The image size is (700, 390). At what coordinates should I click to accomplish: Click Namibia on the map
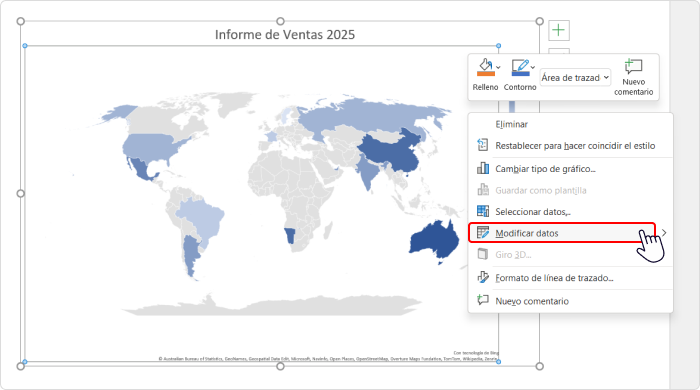point(290,236)
